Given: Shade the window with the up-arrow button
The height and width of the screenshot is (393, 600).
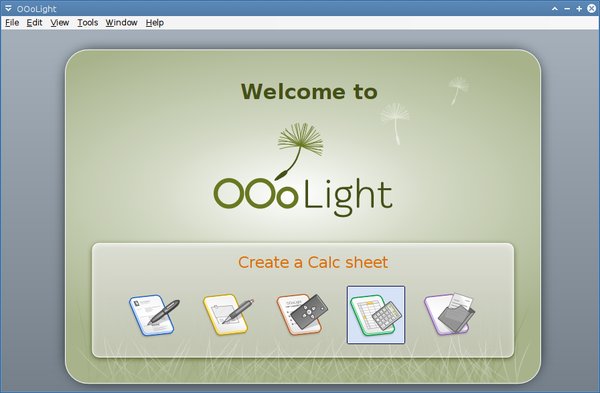Looking at the screenshot, I should 554,8.
